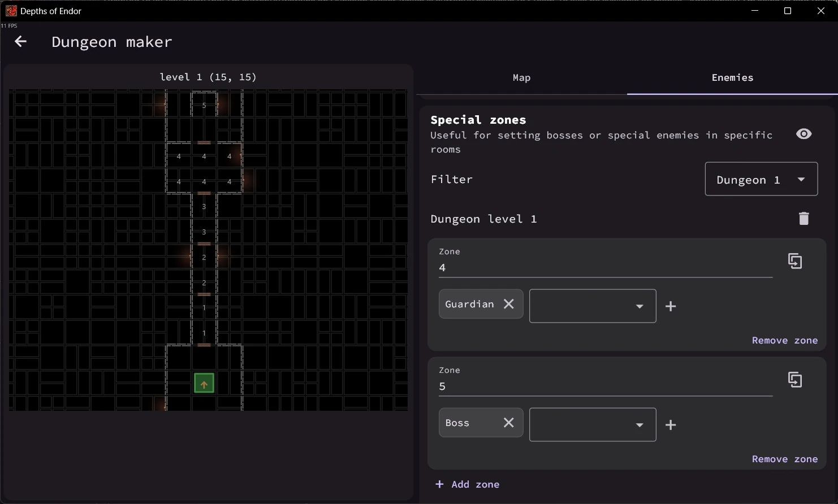Remove the Guardian enemy chip
The width and height of the screenshot is (838, 504).
tap(509, 304)
